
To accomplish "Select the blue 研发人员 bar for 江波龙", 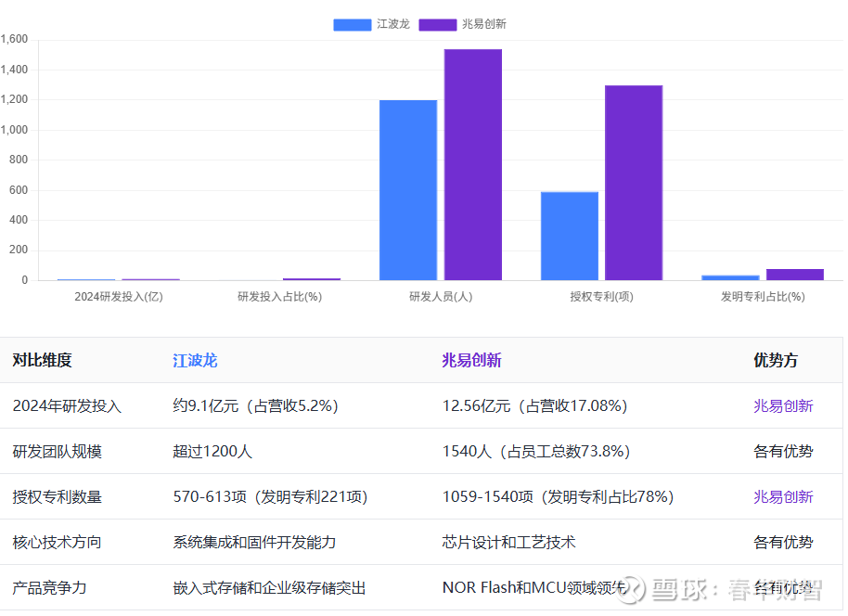I will [x=408, y=190].
